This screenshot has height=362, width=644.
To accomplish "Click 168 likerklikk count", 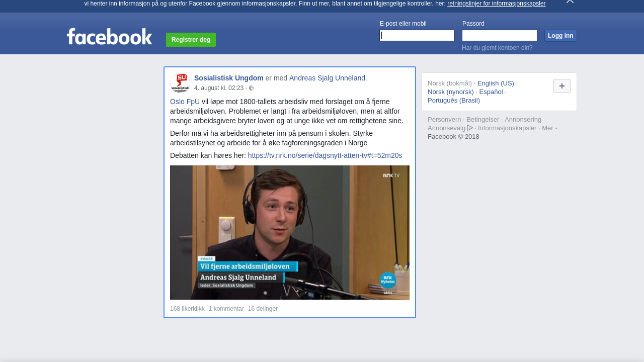I will click(187, 309).
